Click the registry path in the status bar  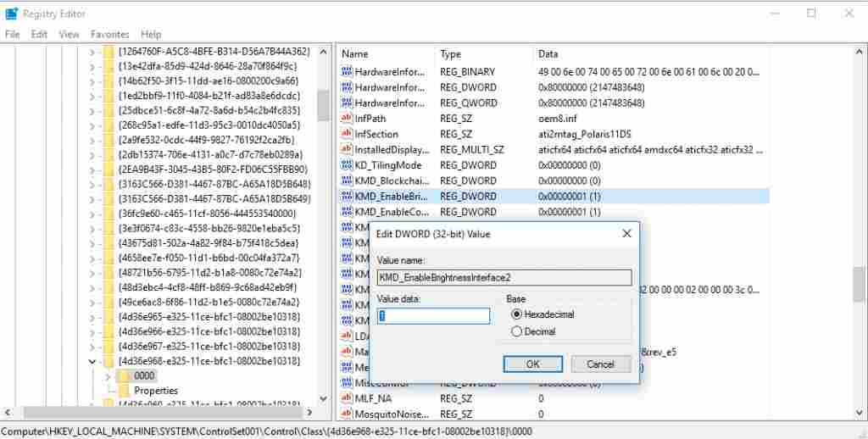pos(266,431)
